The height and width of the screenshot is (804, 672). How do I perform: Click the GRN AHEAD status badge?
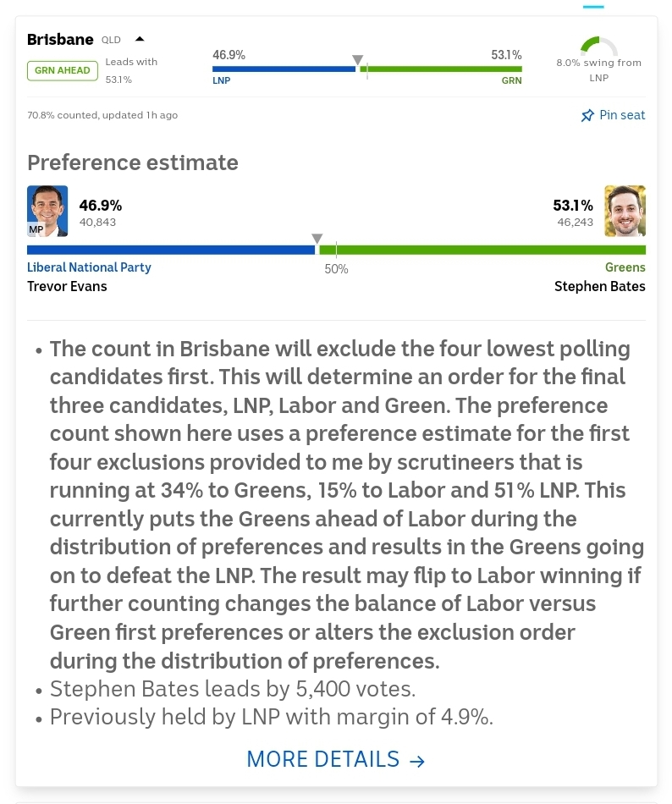[x=62, y=70]
